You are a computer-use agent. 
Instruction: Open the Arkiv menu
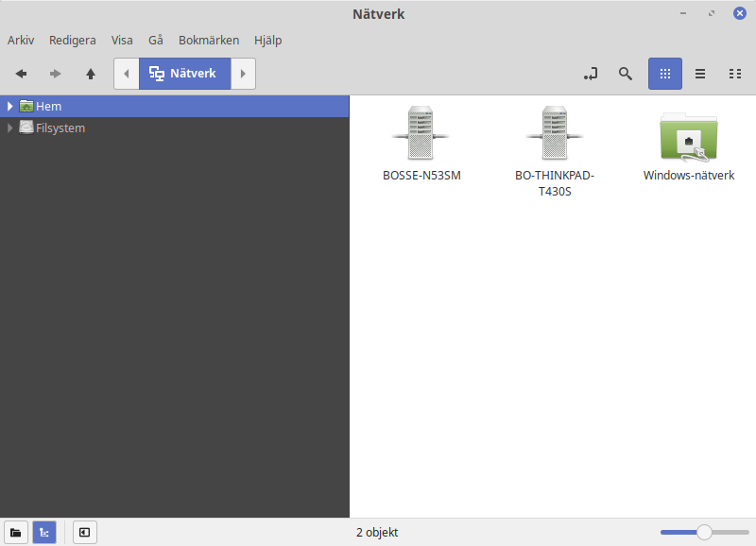[x=21, y=40]
